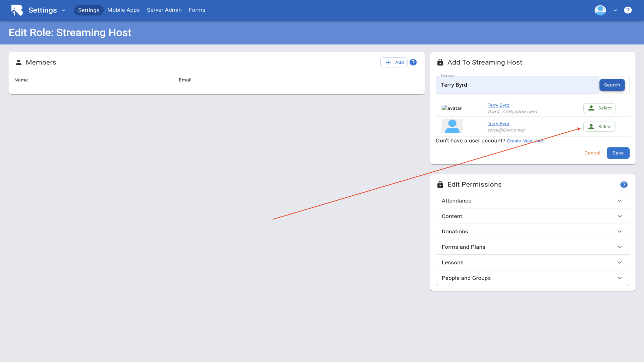Switch to the Mobile Apps tab

click(x=123, y=10)
